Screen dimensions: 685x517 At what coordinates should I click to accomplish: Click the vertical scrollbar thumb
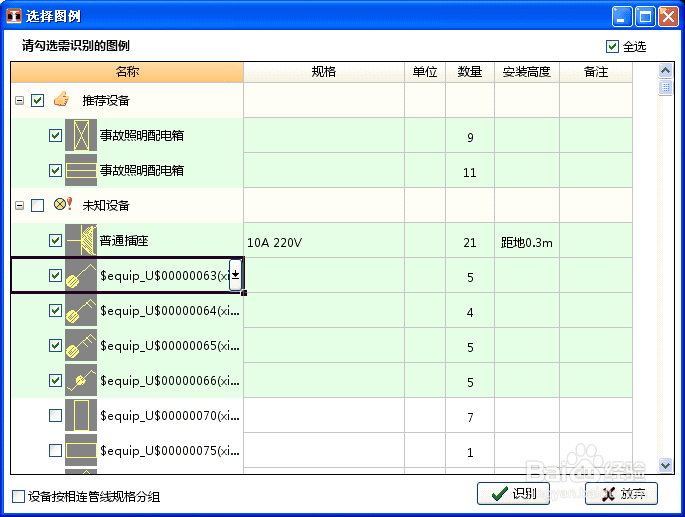click(x=665, y=87)
